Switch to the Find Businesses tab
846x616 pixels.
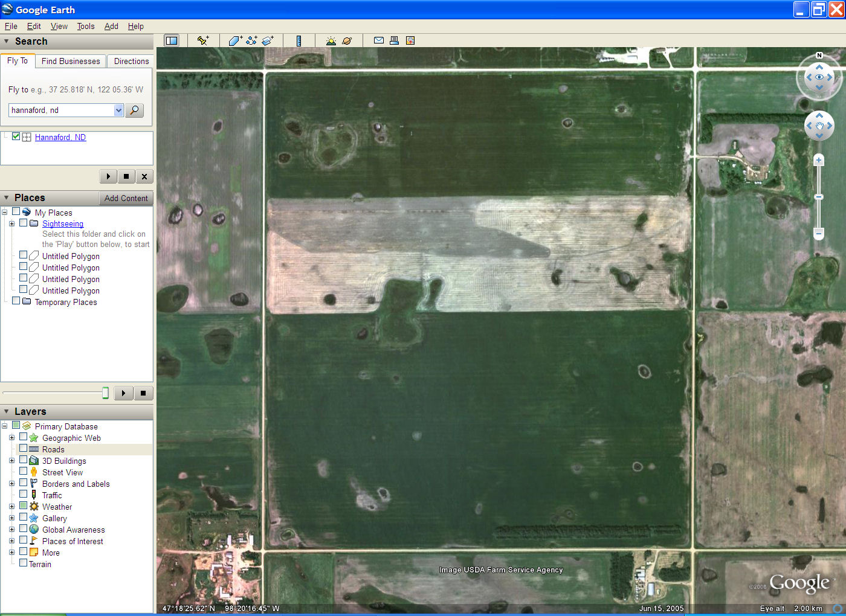tap(71, 61)
